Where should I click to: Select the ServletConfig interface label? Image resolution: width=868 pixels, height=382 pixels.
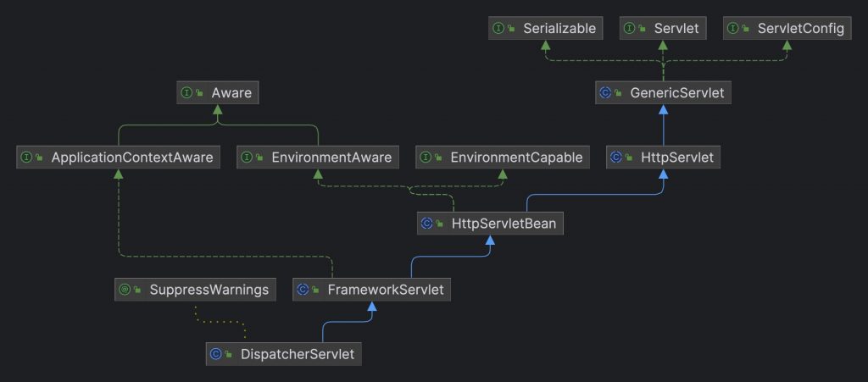point(801,29)
